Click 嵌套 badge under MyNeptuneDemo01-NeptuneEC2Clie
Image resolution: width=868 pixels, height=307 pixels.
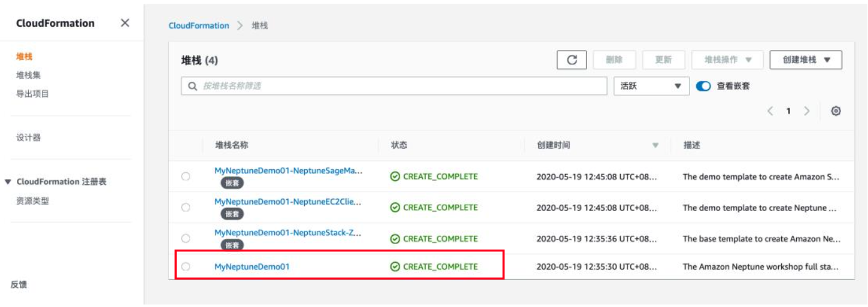(x=232, y=214)
